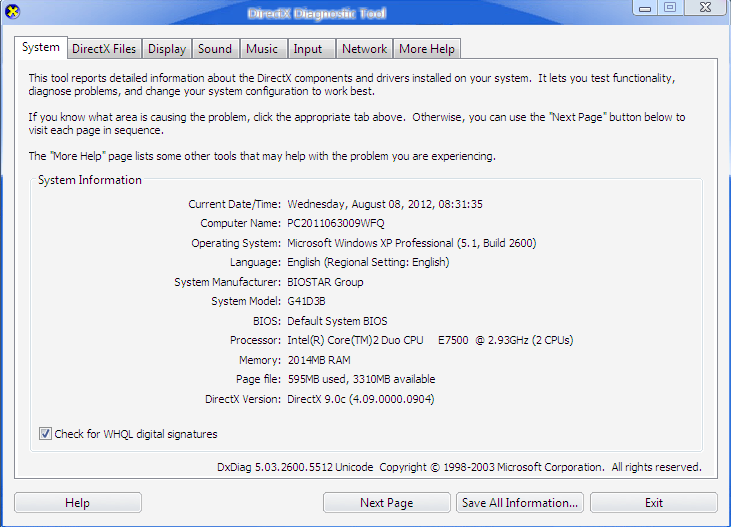
Task: Select the Music tab
Action: point(262,49)
